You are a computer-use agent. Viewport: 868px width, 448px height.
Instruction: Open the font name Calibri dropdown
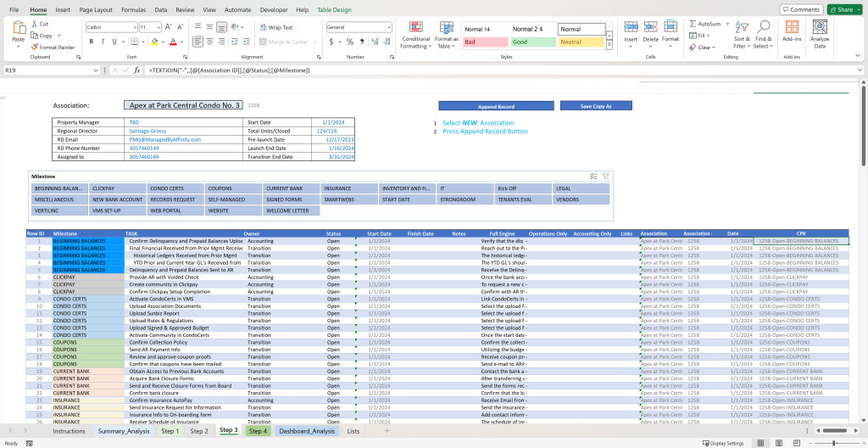135,27
